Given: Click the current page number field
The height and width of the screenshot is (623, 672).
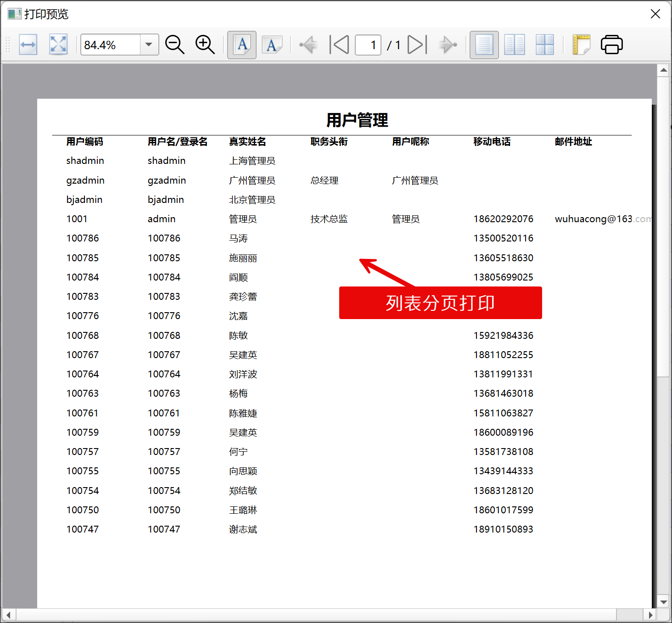Looking at the screenshot, I should (368, 45).
